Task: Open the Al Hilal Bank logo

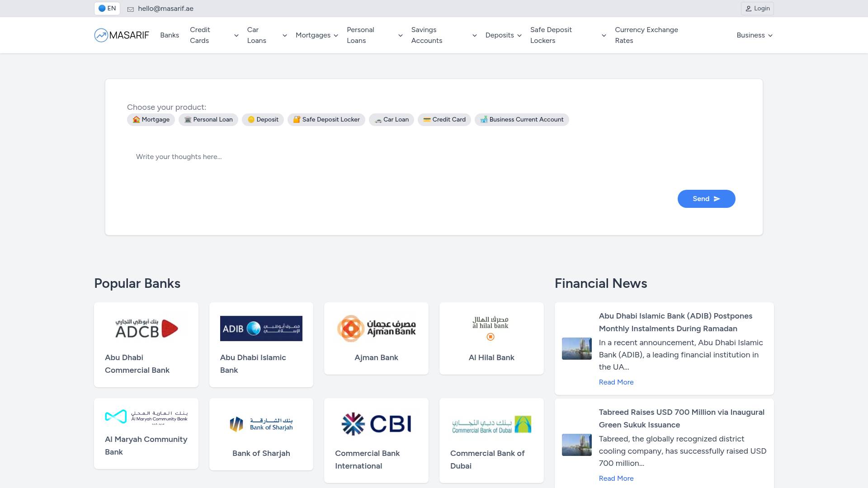Action: coord(491,328)
